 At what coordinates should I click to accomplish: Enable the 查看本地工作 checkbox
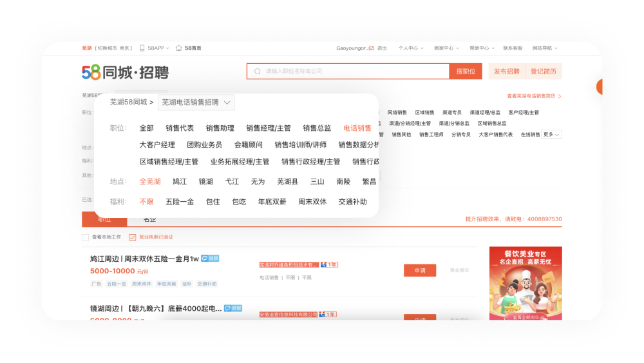pyautogui.click(x=86, y=237)
